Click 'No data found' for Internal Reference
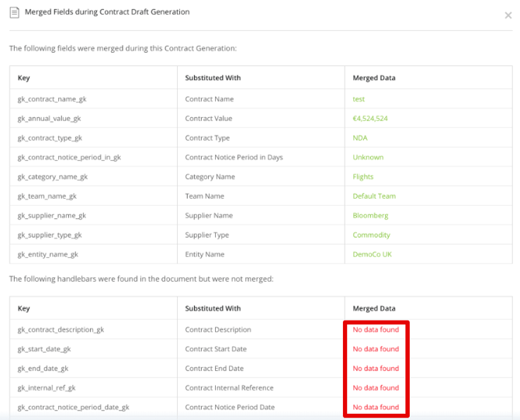Image resolution: width=520 pixels, height=420 pixels. (x=376, y=388)
